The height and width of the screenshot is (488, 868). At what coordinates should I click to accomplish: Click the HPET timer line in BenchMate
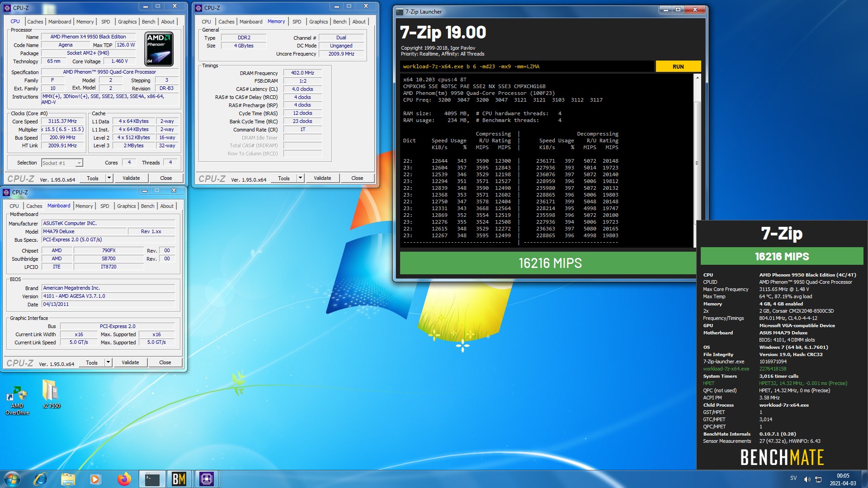tap(775, 383)
